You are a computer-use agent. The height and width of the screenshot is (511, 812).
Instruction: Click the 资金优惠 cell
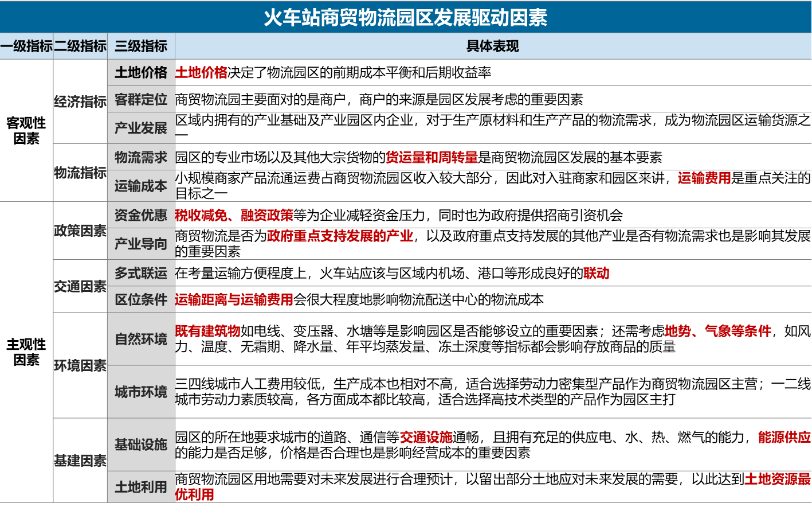coord(141,215)
